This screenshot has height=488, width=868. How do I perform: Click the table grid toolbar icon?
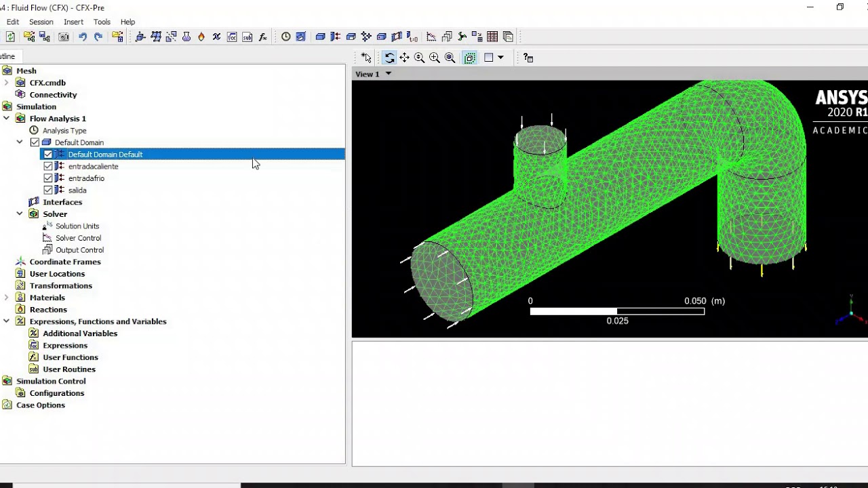click(x=492, y=37)
